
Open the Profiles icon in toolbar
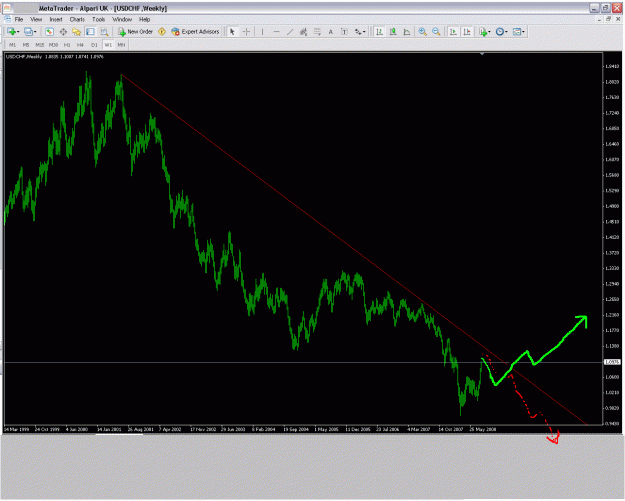pyautogui.click(x=28, y=32)
